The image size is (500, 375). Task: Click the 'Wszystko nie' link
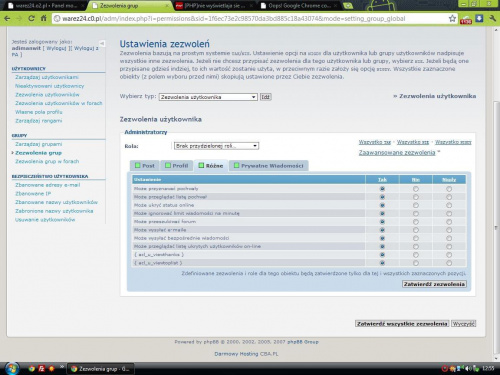click(413, 142)
